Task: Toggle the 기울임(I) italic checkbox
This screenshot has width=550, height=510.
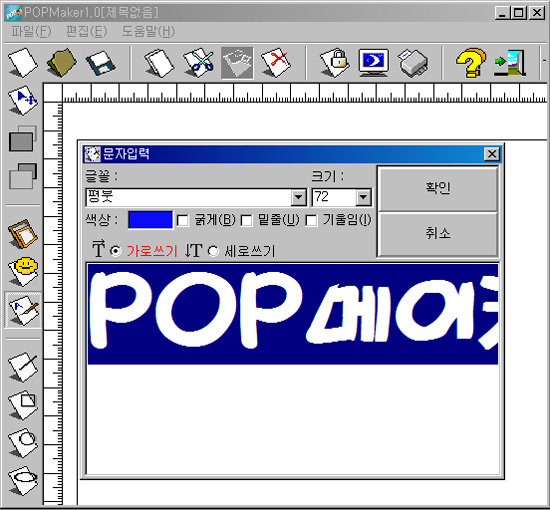Action: point(311,221)
